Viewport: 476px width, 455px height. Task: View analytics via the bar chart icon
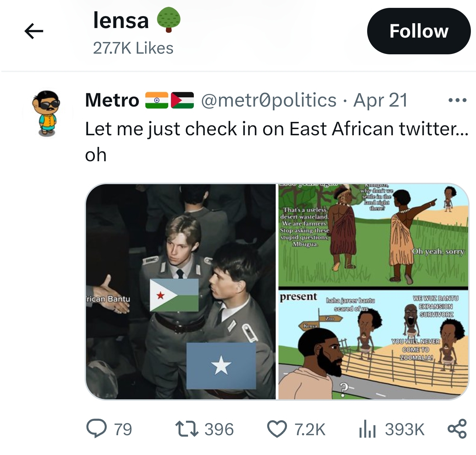point(367,429)
